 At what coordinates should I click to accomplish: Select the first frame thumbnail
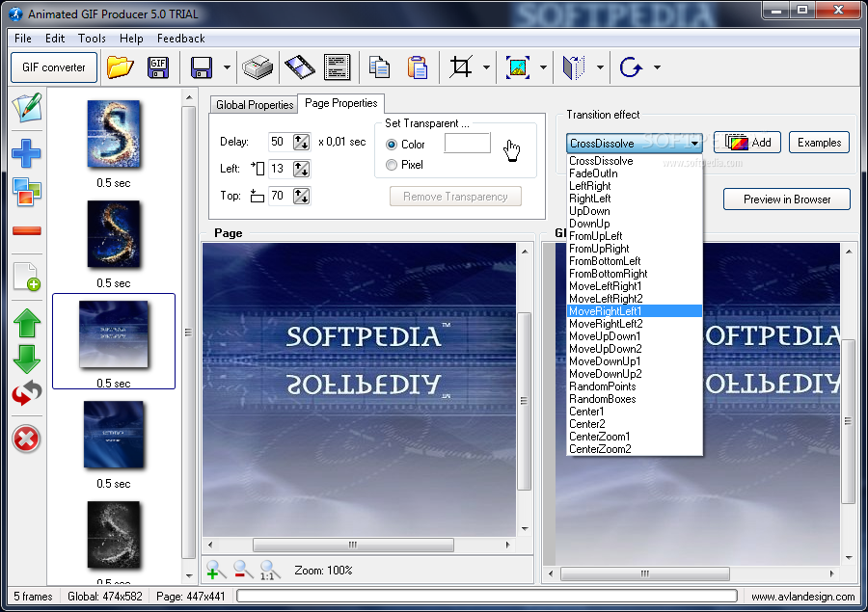tap(114, 134)
